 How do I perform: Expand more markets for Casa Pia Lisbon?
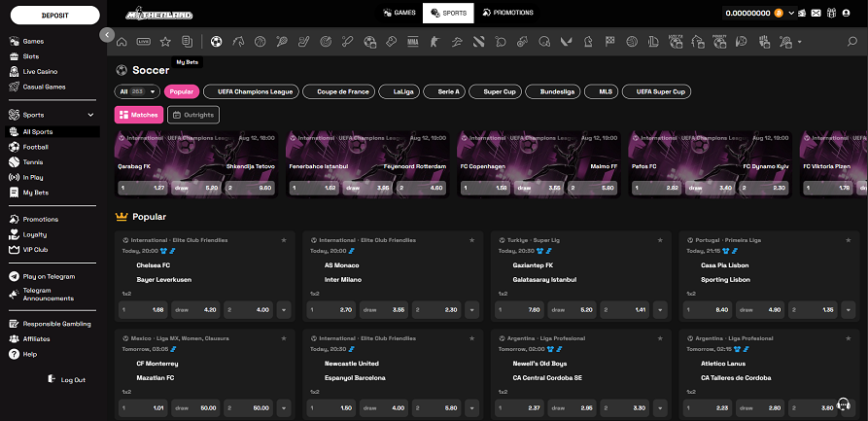click(x=848, y=310)
